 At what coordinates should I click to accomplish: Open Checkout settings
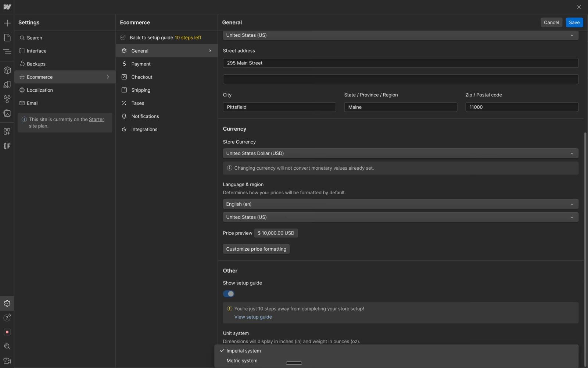coord(167,77)
